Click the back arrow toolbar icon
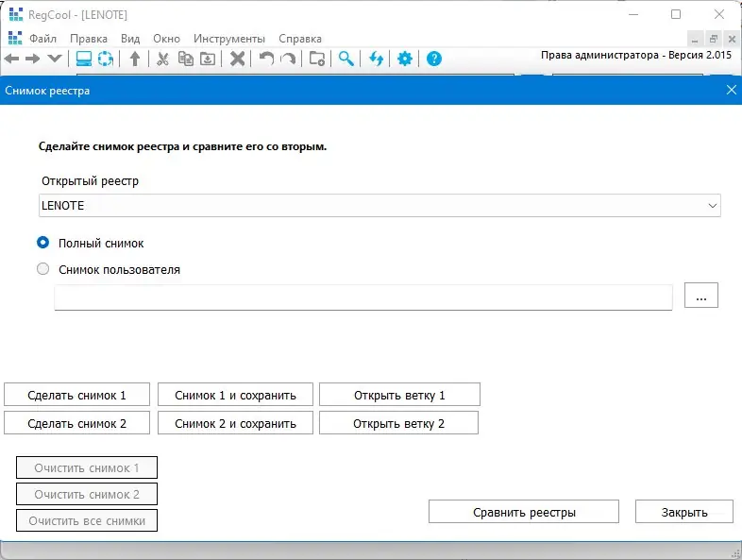The image size is (742, 560). coord(11,59)
